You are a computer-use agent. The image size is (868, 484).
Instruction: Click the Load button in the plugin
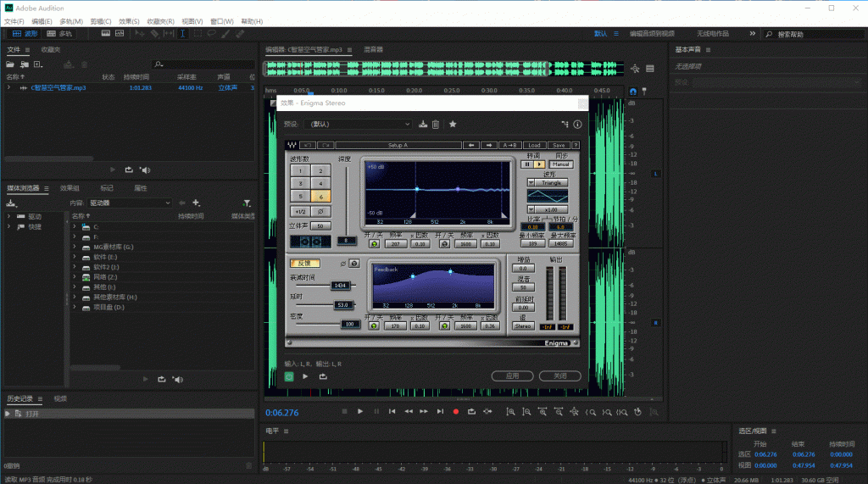(x=534, y=145)
